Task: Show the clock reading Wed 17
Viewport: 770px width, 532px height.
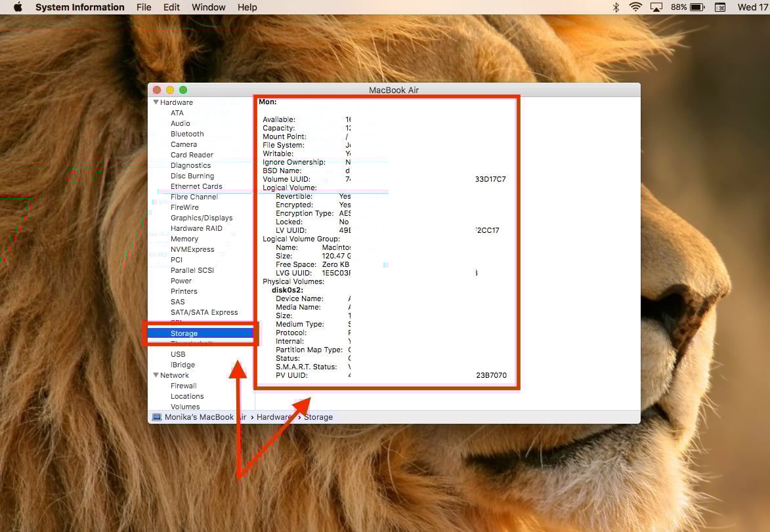Action: pos(754,7)
